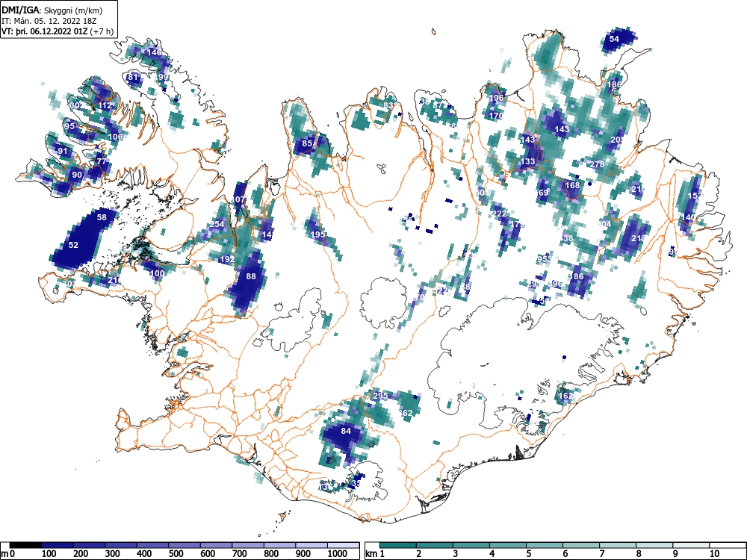747x560 pixels.
Task: Click the '52' visibility value over the bay
Action: (73, 245)
